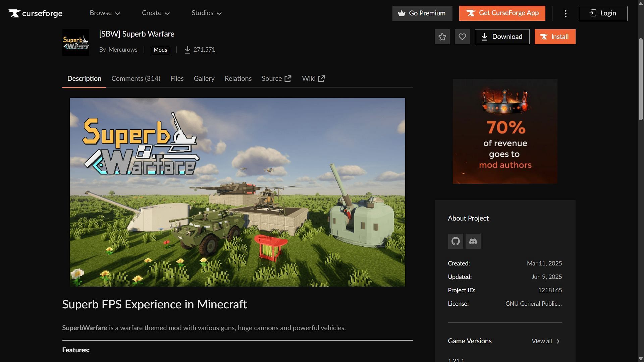Screen dimensions: 644x362
Task: Toggle the heart favorite icon
Action: [x=462, y=37]
